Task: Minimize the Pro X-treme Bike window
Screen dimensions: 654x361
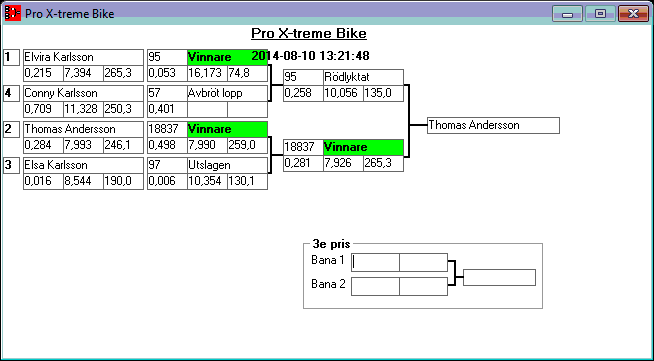Action: [x=567, y=14]
